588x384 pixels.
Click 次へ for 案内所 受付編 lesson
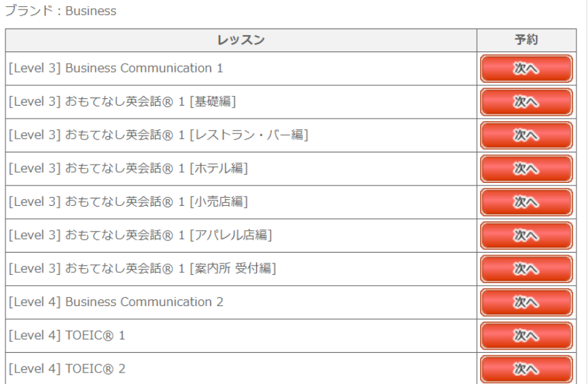(526, 269)
